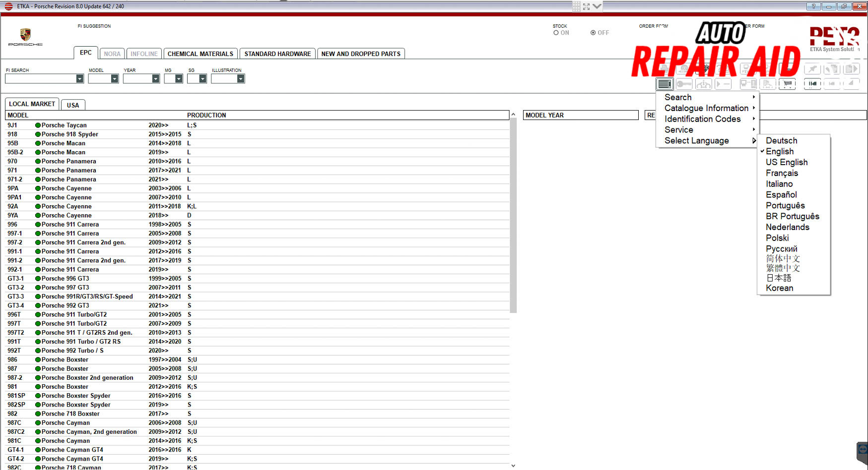This screenshot has height=470, width=868.
Task: Click the document forward-arrow toolbar icon
Action: click(x=851, y=69)
